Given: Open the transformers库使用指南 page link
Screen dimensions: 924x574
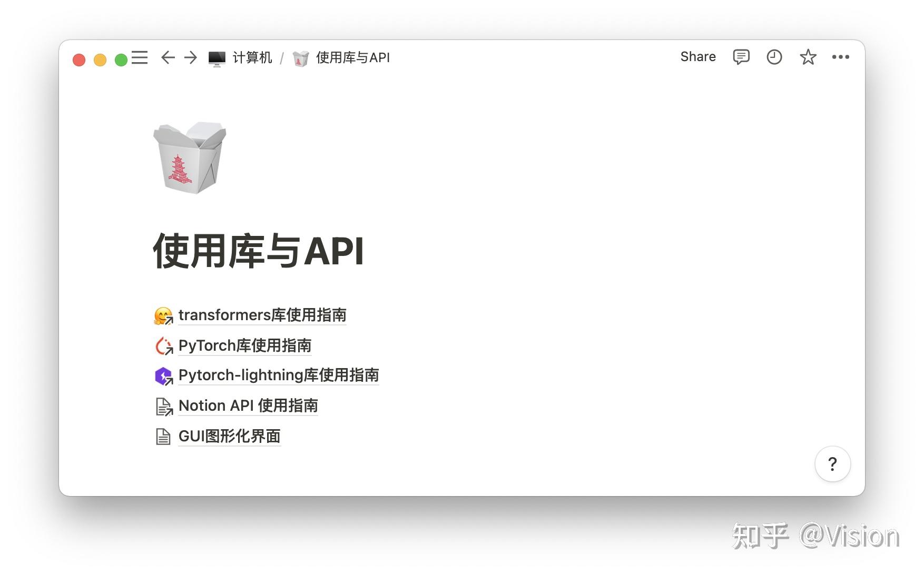Looking at the screenshot, I should coord(263,315).
